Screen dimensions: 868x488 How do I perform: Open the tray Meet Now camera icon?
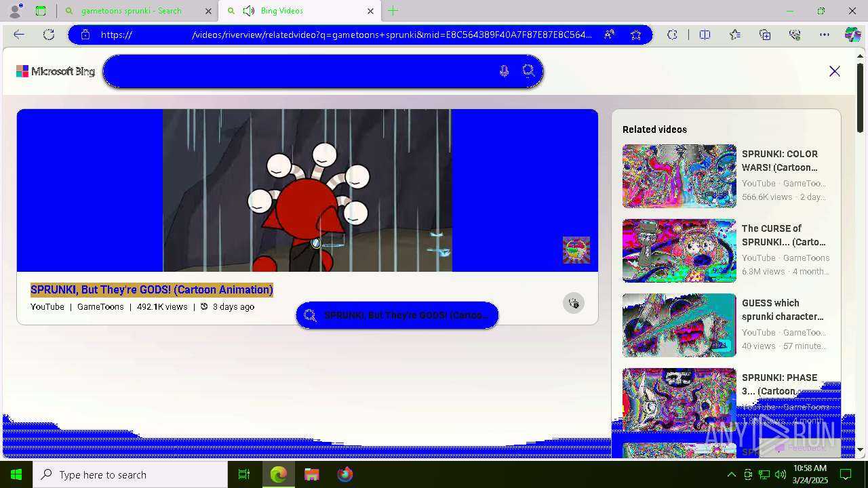pos(748,474)
